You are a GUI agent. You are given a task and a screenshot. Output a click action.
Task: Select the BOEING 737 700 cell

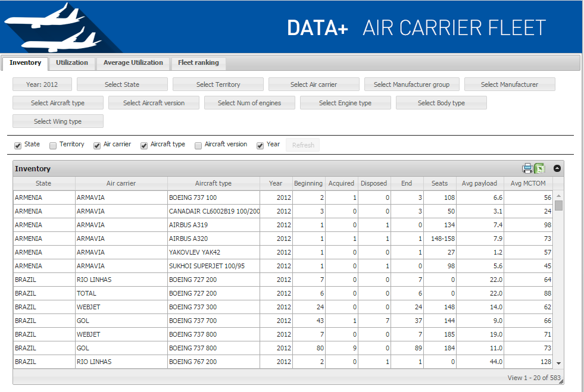213,321
